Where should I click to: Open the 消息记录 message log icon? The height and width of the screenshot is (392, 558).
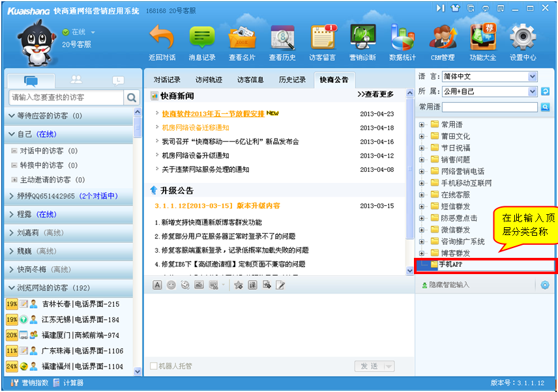202,38
